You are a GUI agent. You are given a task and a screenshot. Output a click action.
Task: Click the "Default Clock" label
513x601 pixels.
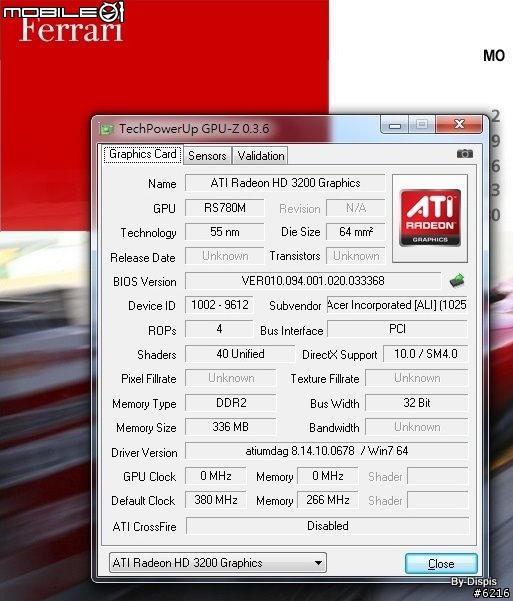point(143,501)
